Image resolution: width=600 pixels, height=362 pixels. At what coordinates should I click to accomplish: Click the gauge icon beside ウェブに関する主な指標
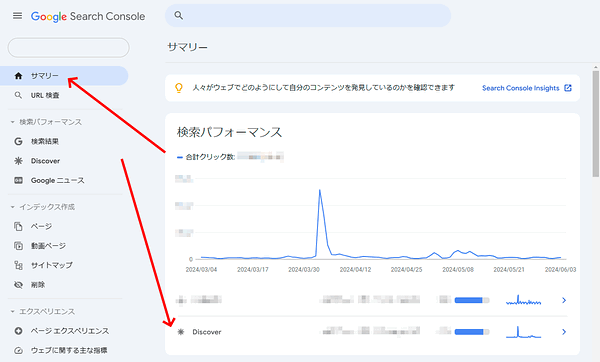click(x=18, y=350)
